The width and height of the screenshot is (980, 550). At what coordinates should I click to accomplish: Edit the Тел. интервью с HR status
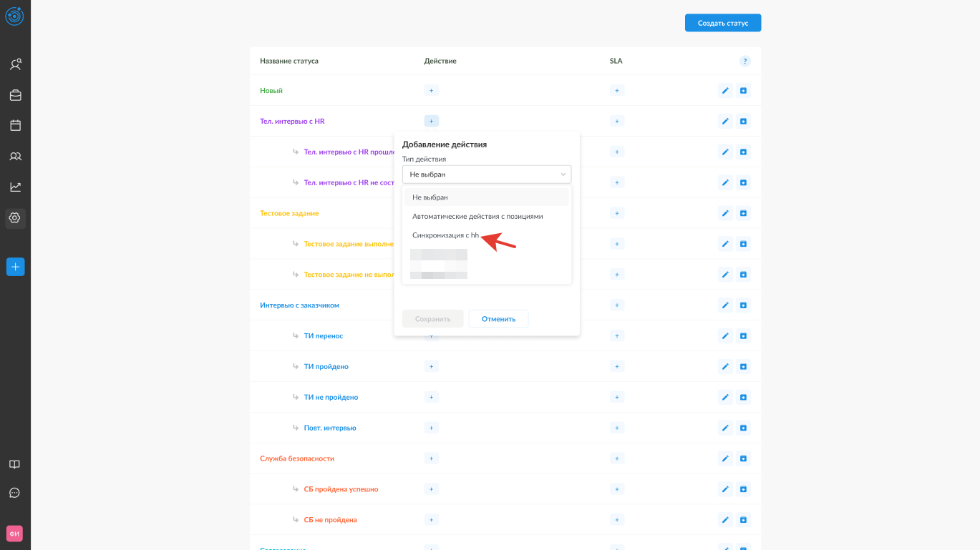point(725,122)
